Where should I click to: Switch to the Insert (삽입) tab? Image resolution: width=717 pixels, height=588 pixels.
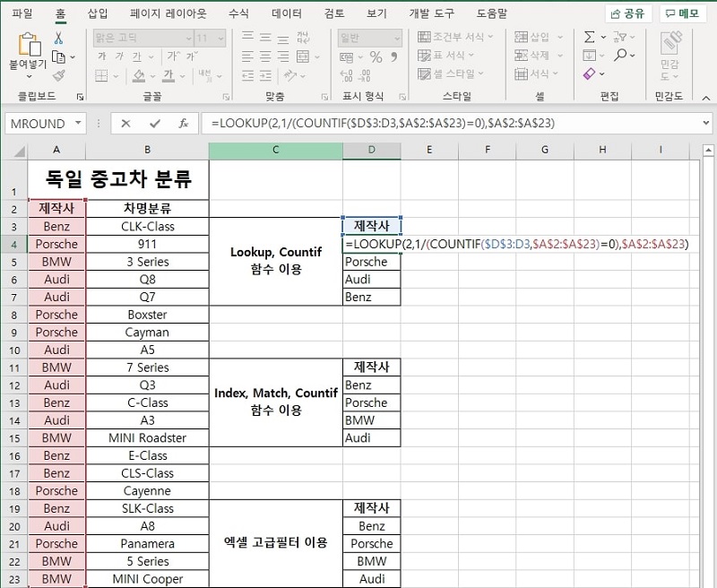click(x=98, y=13)
